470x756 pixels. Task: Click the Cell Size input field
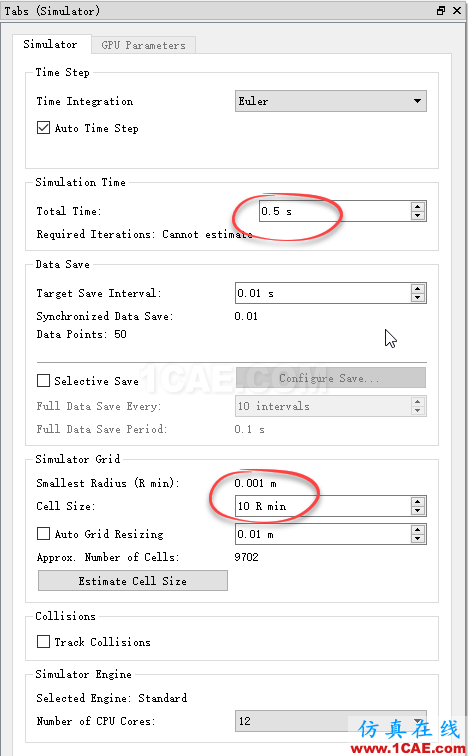(x=323, y=506)
